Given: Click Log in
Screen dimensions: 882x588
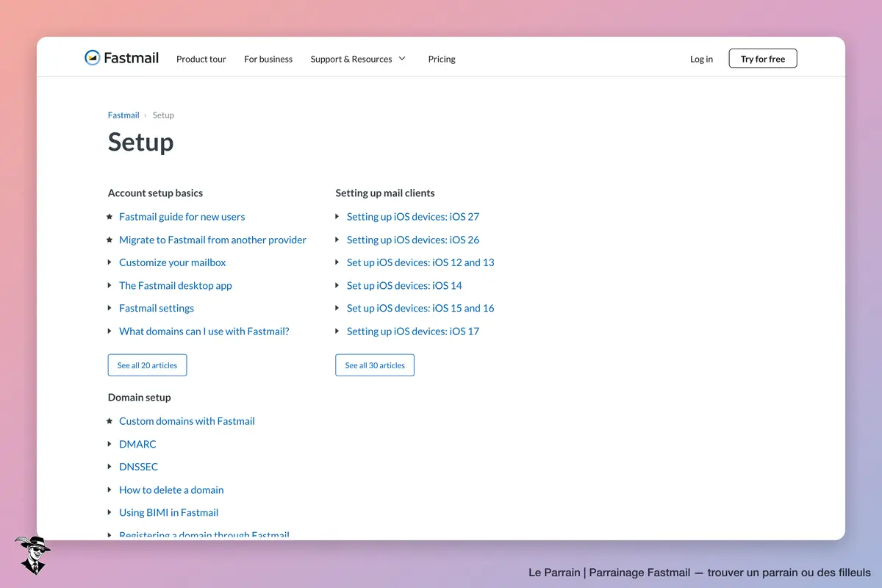Looking at the screenshot, I should (701, 59).
